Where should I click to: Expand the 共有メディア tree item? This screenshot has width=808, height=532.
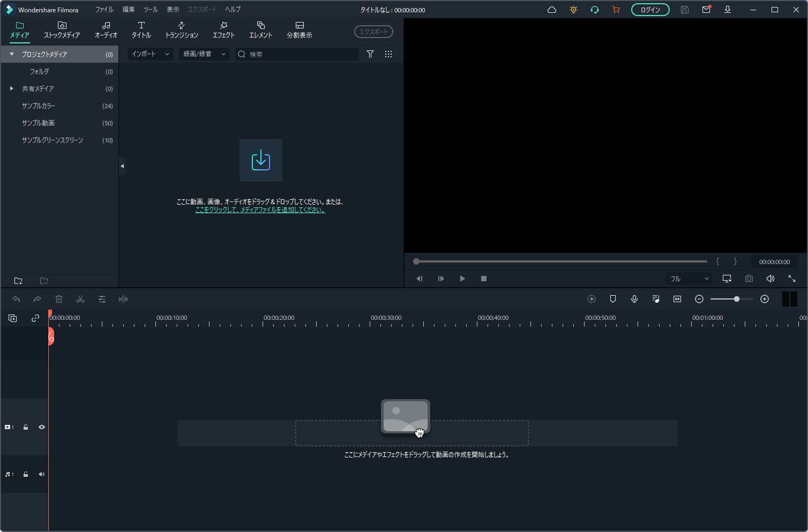[x=12, y=88]
